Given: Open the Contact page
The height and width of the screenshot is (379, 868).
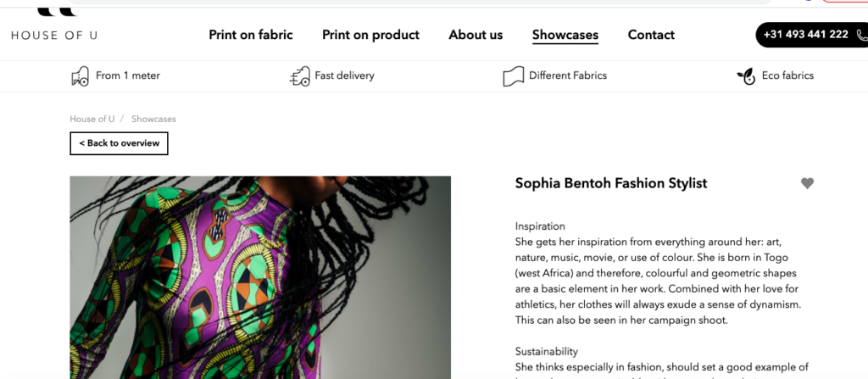Looking at the screenshot, I should click(x=651, y=35).
